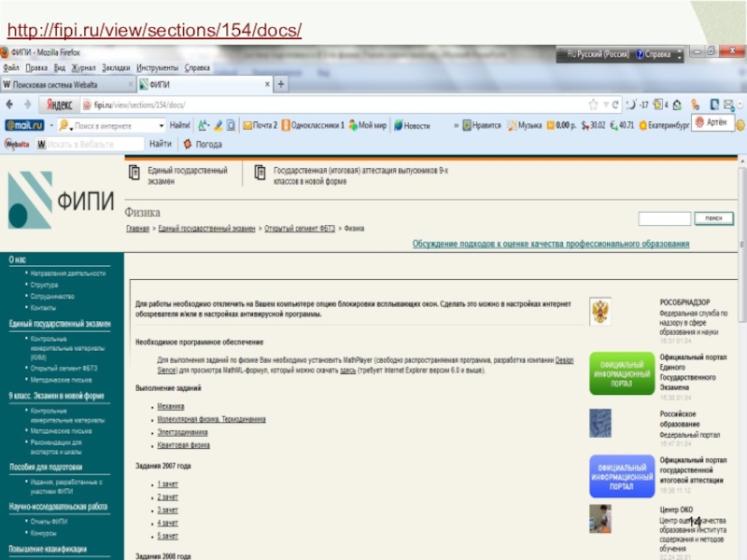Open slide URL http://fipi.ru/view/sections/154/docs/
Screen dimensions: 747x560
(154, 30)
